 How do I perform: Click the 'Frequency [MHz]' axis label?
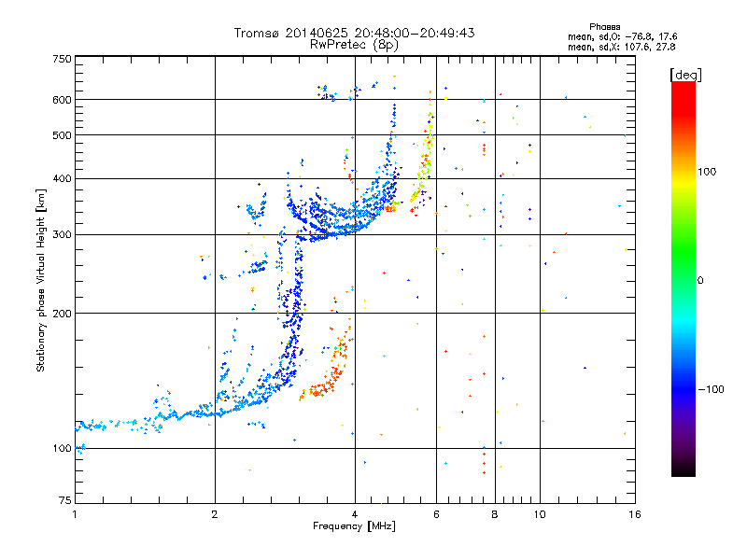coord(354,526)
